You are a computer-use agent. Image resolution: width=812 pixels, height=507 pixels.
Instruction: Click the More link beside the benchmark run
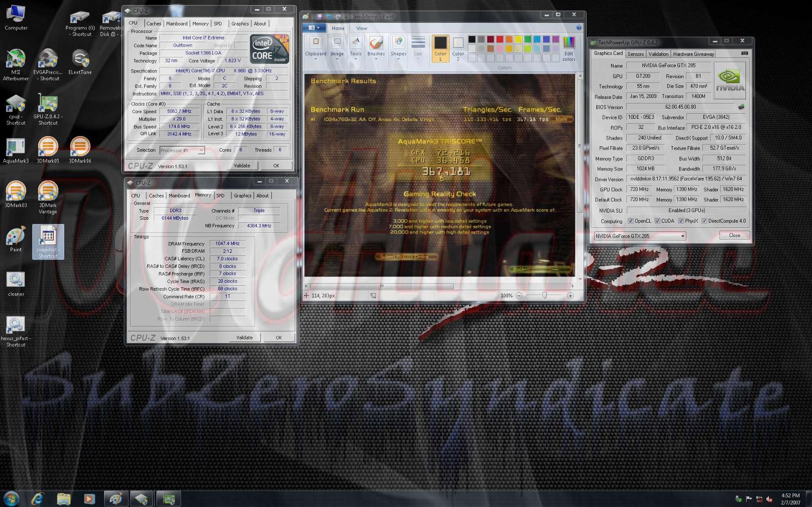562,119
